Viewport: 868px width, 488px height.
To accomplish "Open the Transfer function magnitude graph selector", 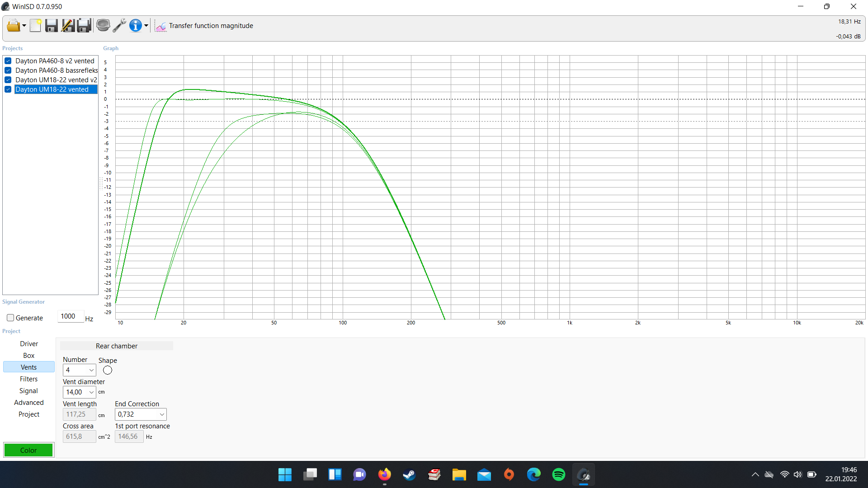I will tap(211, 26).
